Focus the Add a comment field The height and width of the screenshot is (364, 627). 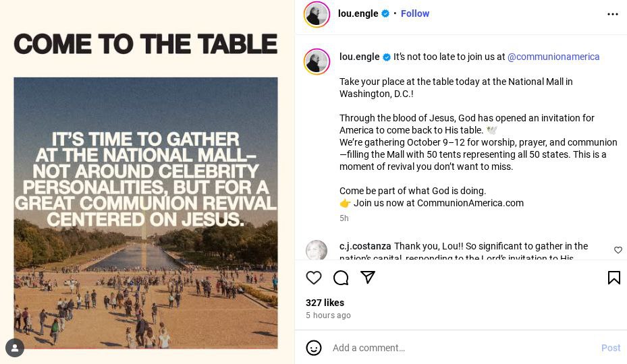pos(459,348)
